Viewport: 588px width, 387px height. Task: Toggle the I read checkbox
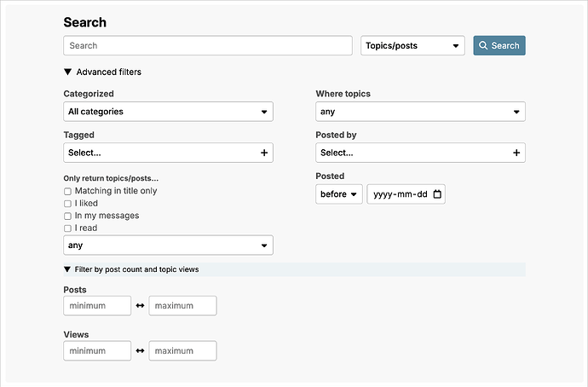67,228
